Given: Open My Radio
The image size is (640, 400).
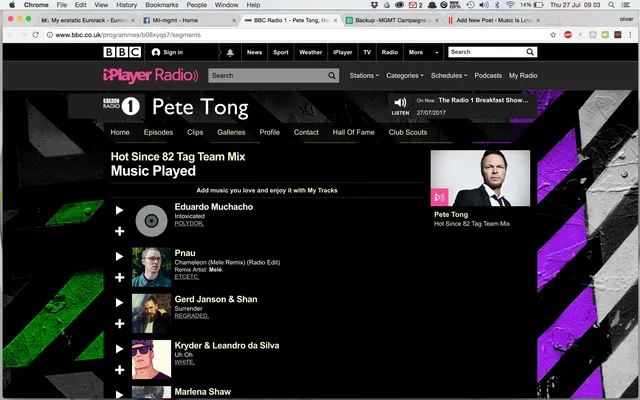Looking at the screenshot, I should [523, 76].
